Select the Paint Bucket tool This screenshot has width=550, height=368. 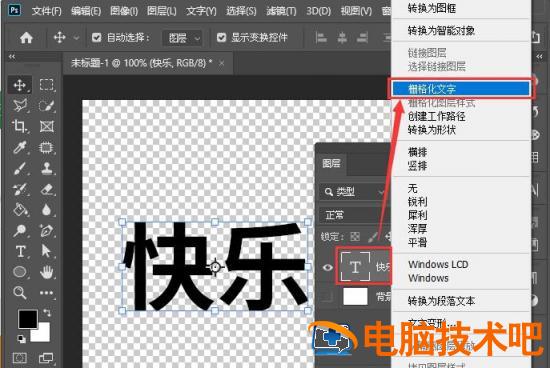coord(20,210)
